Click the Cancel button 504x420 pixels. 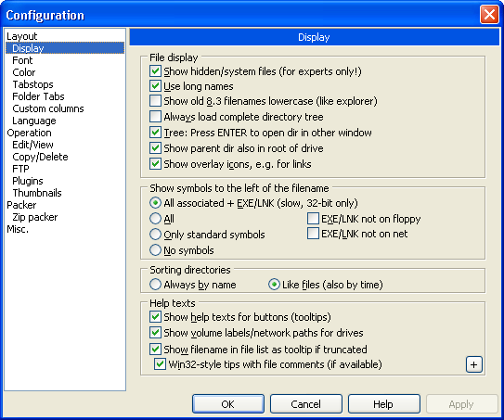click(x=306, y=404)
